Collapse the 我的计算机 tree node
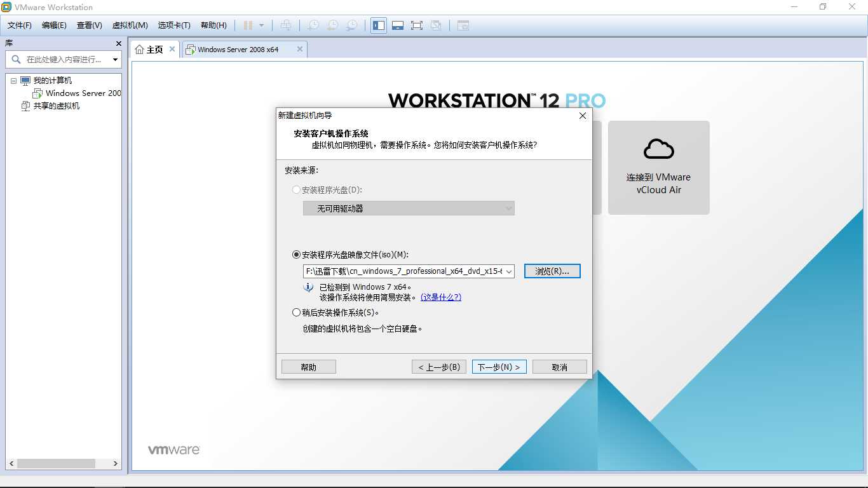The width and height of the screenshot is (868, 488). (13, 81)
